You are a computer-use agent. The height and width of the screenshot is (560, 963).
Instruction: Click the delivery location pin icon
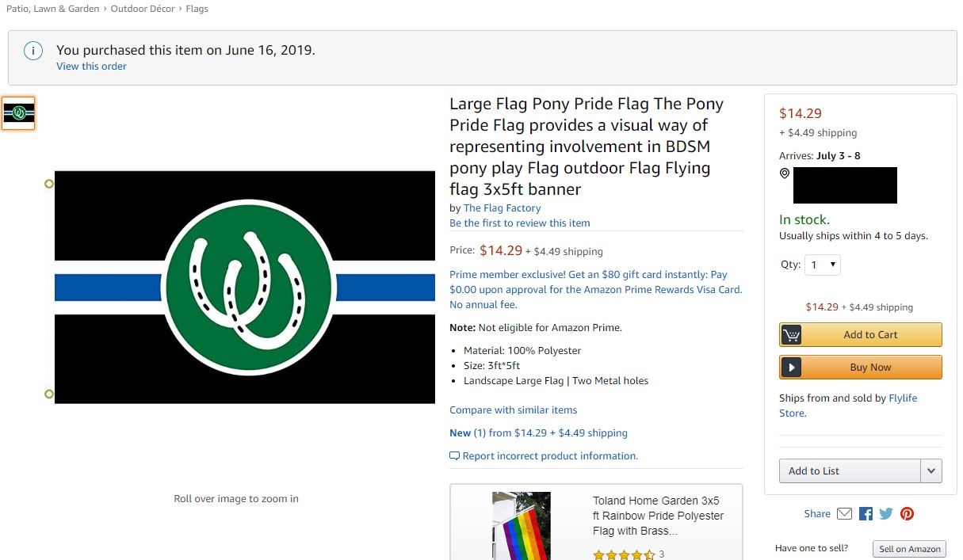(x=785, y=173)
